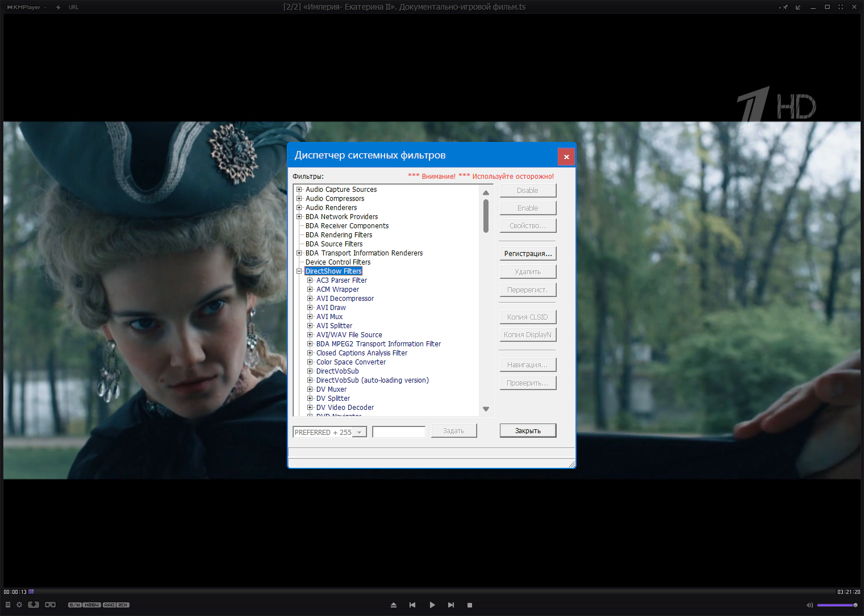The image size is (864, 616).
Task: Click the AAC audio codec indicator
Action: pyautogui.click(x=109, y=605)
